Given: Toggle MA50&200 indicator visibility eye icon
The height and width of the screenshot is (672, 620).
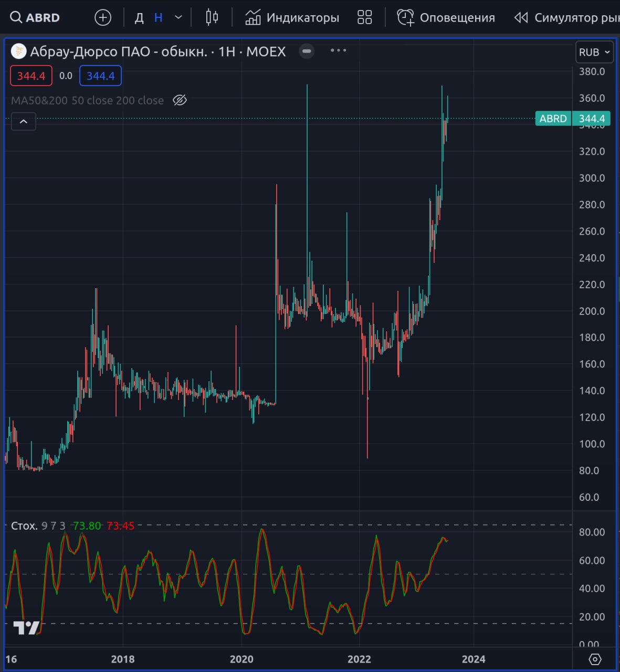Looking at the screenshot, I should click(x=180, y=100).
